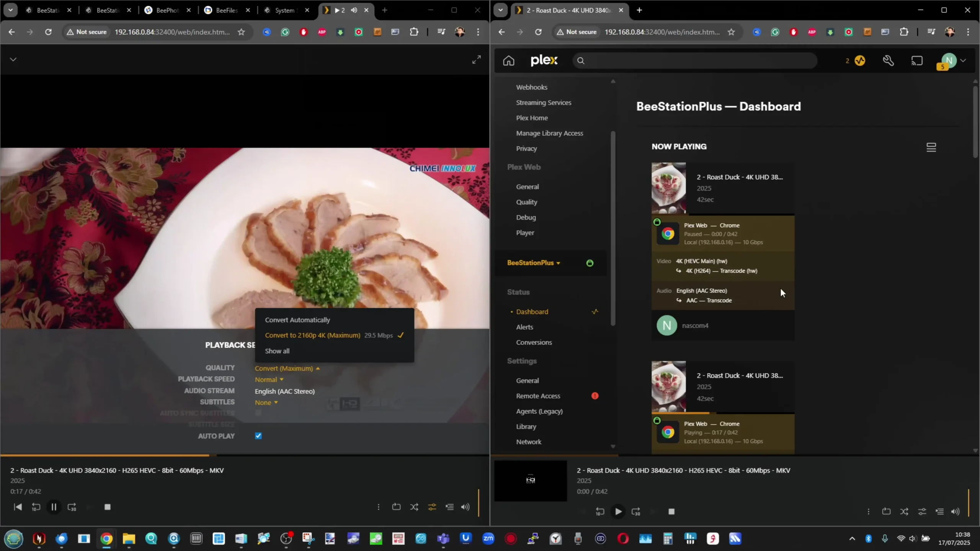Open activity indicator icon in Plex header
980x551 pixels.
859,60
